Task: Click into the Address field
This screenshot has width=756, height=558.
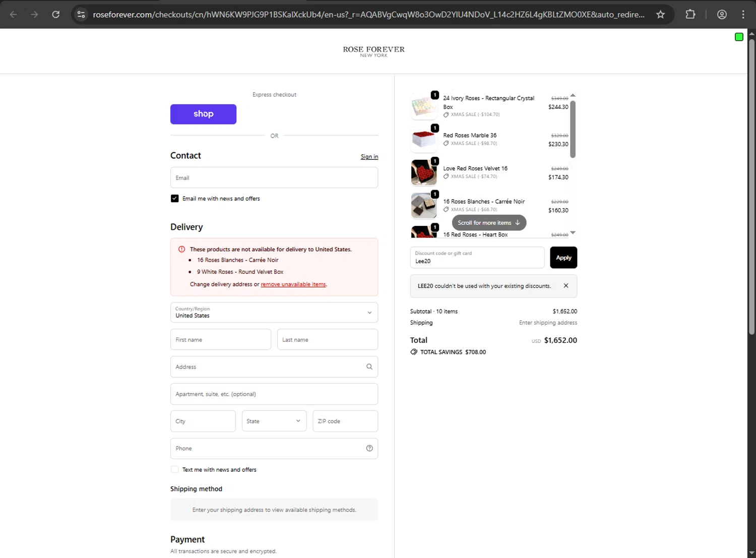Action: 274,367
